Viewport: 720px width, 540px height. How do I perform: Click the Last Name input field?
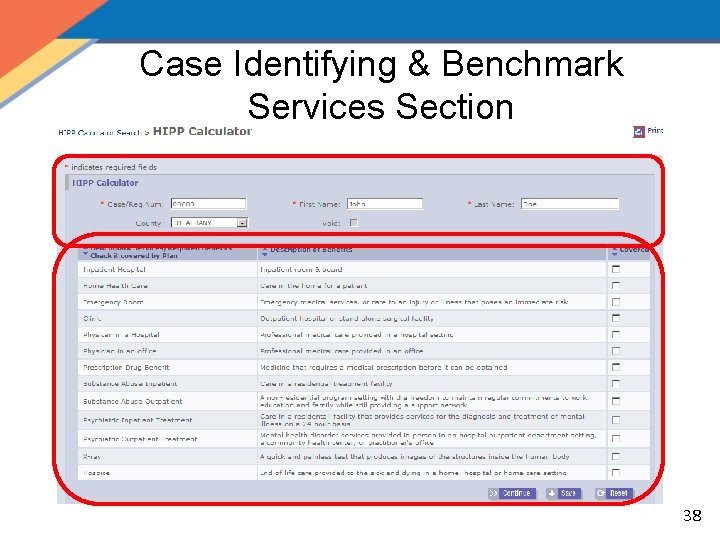coord(570,204)
